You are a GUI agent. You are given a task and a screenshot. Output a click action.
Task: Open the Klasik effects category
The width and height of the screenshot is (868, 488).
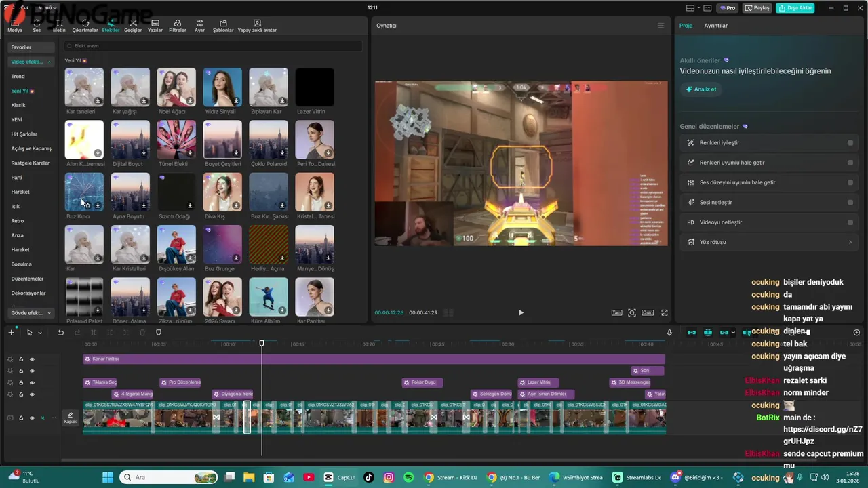coord(18,106)
